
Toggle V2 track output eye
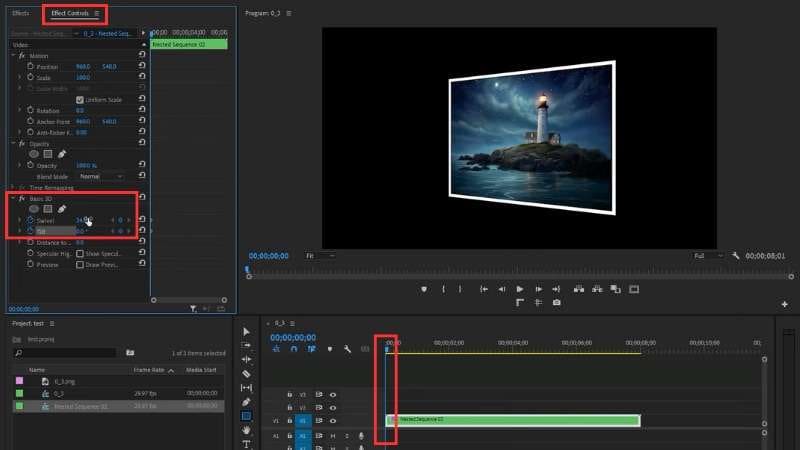click(333, 408)
